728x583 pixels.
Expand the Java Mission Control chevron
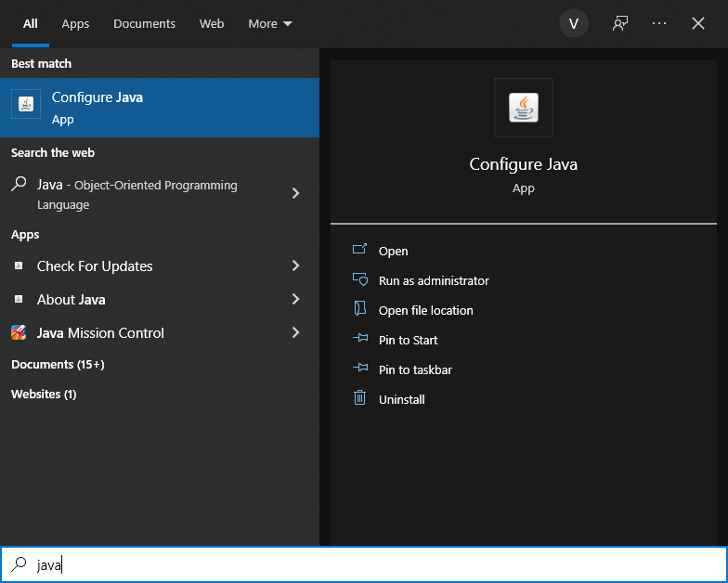tap(295, 332)
